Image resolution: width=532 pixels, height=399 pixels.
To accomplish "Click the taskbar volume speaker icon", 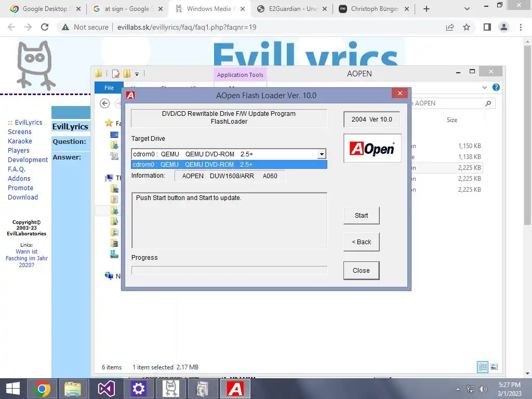I will click(483, 389).
